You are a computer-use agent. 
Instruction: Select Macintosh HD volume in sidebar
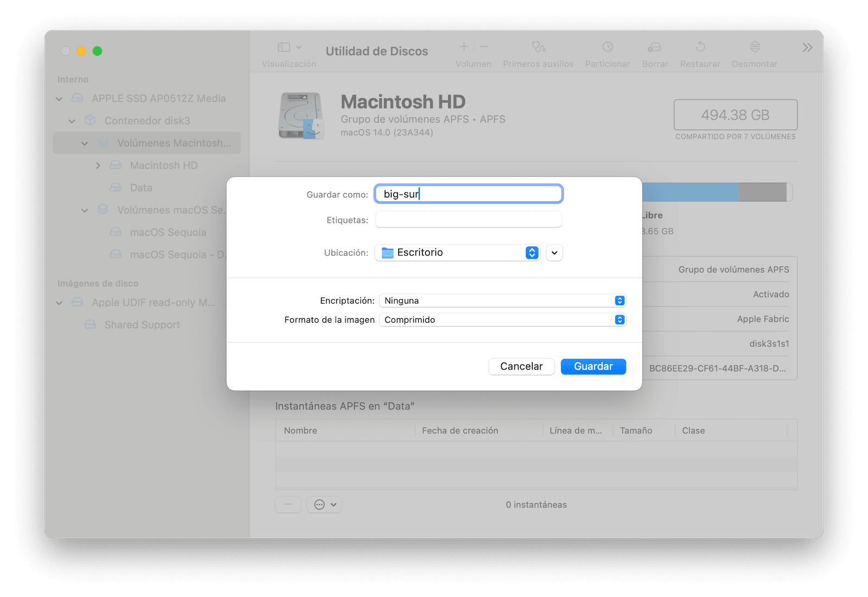tap(146, 165)
